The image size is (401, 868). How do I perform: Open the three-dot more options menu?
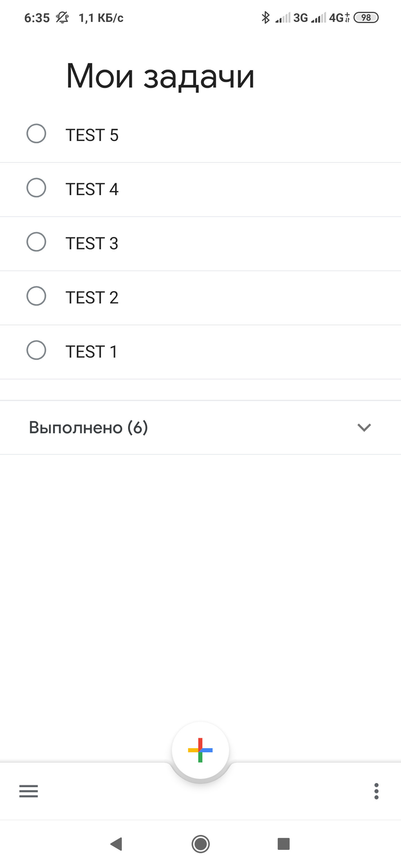point(376,791)
